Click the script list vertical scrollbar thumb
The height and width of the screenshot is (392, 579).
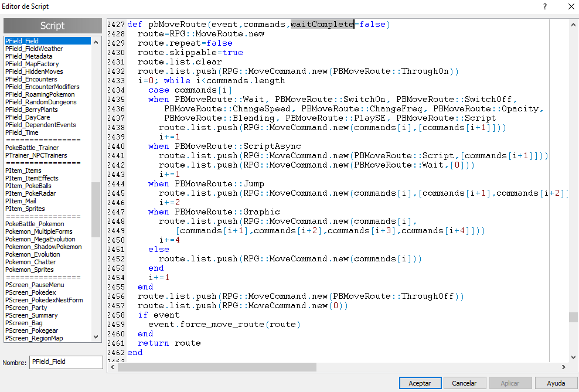(96, 209)
